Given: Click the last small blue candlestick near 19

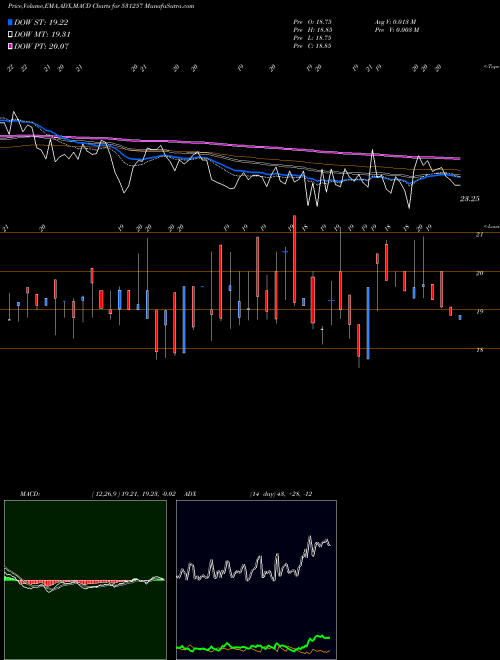Looking at the screenshot, I should (460, 317).
